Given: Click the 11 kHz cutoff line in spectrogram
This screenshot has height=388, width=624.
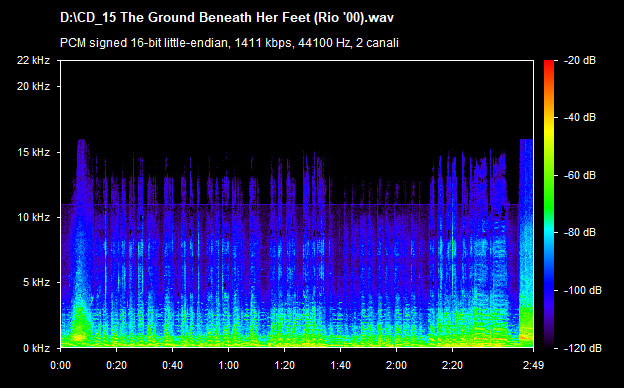Looking at the screenshot, I should pos(290,205).
